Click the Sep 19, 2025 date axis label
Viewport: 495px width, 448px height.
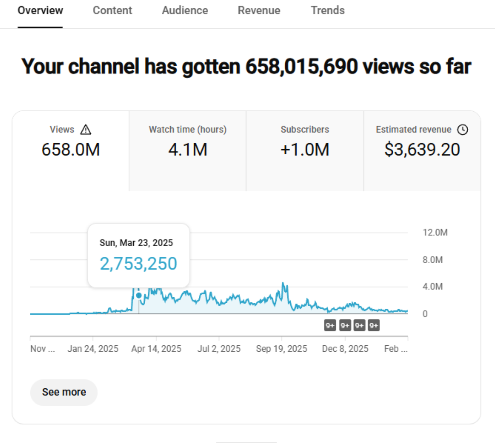(281, 349)
